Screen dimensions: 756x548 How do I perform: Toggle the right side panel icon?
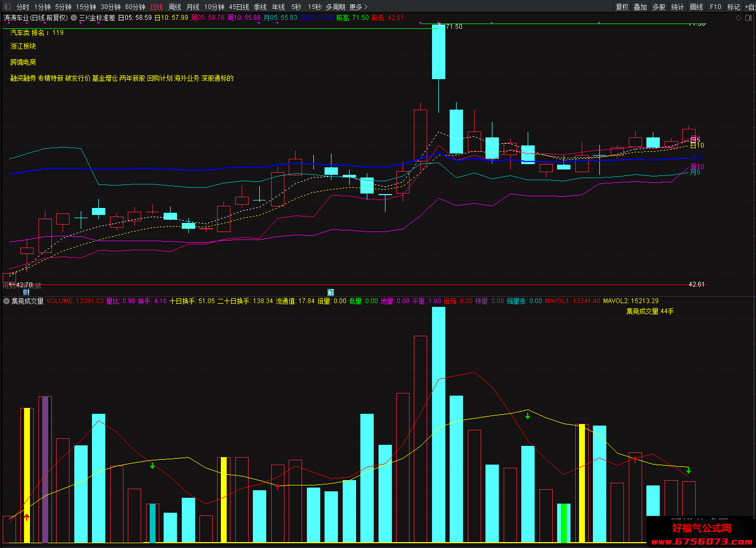749,18
